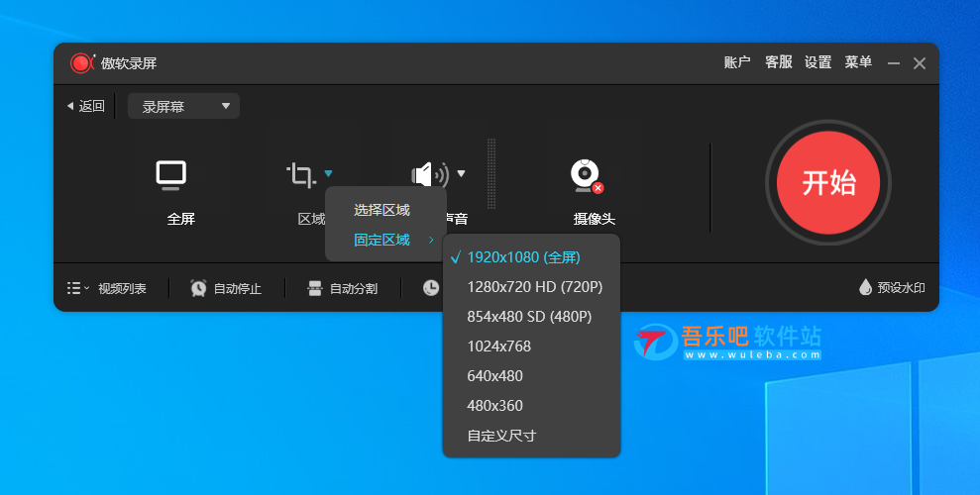Click the 自动停止 alarm clock icon
Image resolution: width=980 pixels, height=495 pixels.
click(x=199, y=288)
